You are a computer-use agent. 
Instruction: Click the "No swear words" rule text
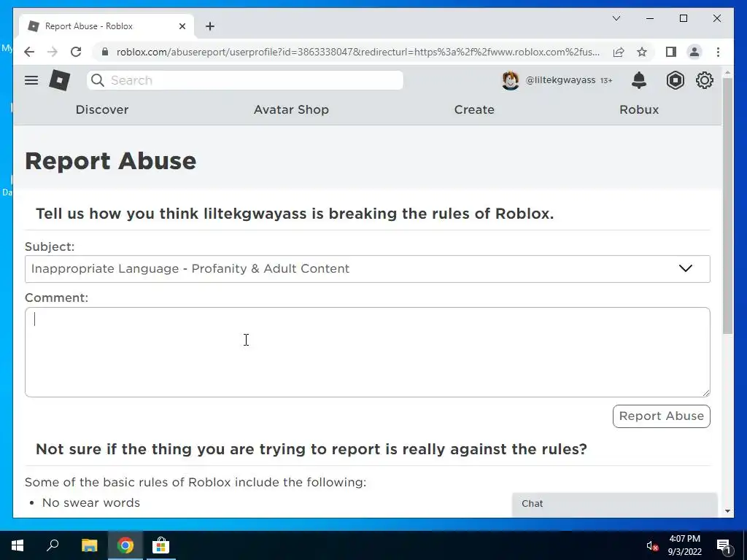click(91, 503)
